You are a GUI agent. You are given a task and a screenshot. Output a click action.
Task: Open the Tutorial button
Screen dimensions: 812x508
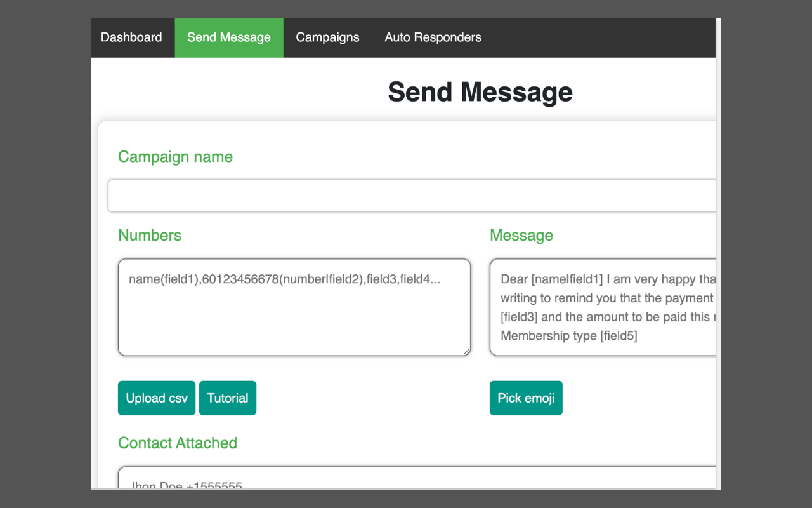tap(228, 398)
